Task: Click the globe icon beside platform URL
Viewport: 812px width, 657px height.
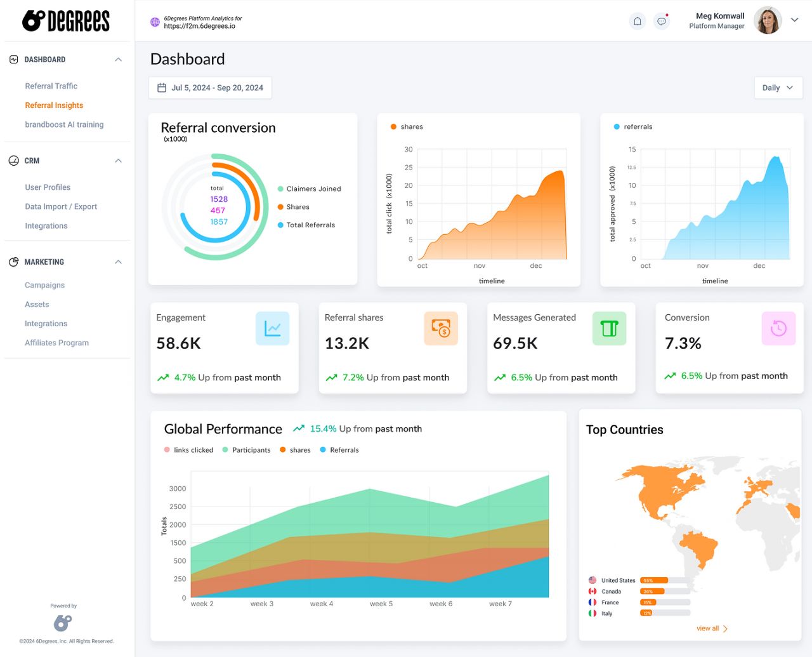Action: 155,22
